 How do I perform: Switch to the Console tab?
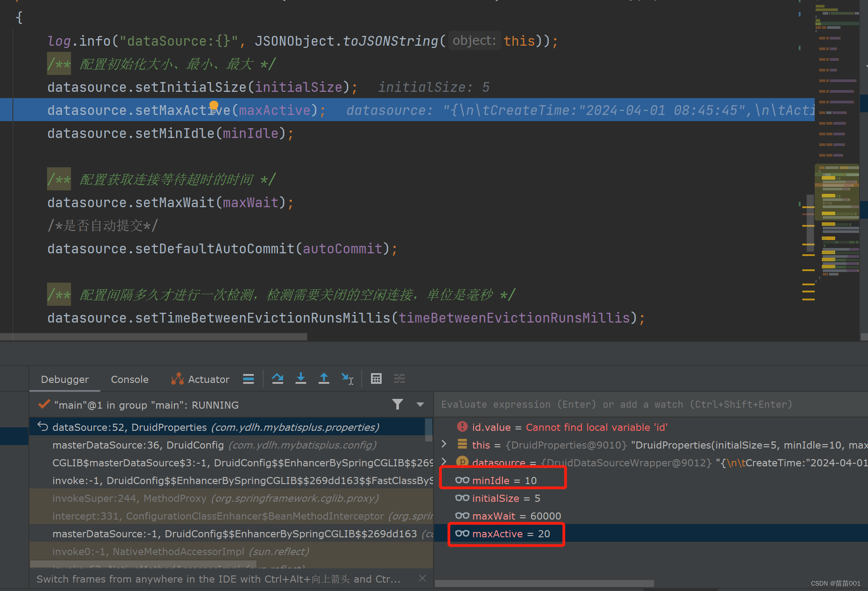130,379
